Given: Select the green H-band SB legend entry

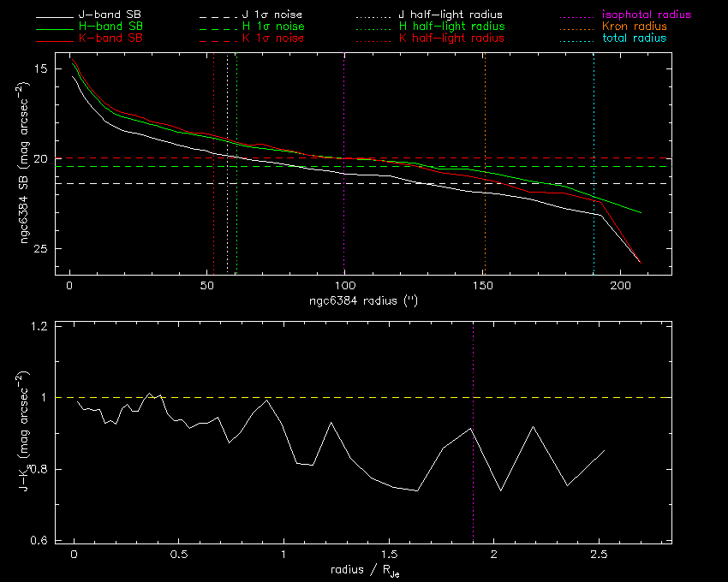Looking at the screenshot, I should (x=110, y=27).
